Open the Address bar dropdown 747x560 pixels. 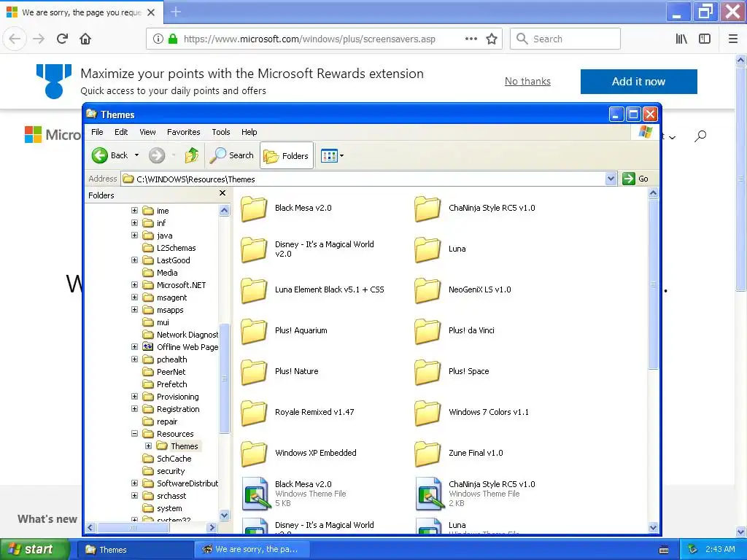point(611,179)
